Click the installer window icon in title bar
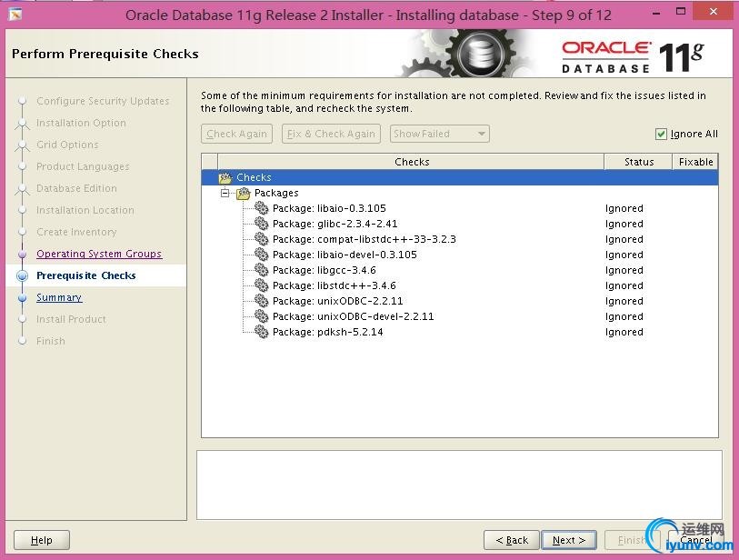The width and height of the screenshot is (739, 560). (15, 15)
